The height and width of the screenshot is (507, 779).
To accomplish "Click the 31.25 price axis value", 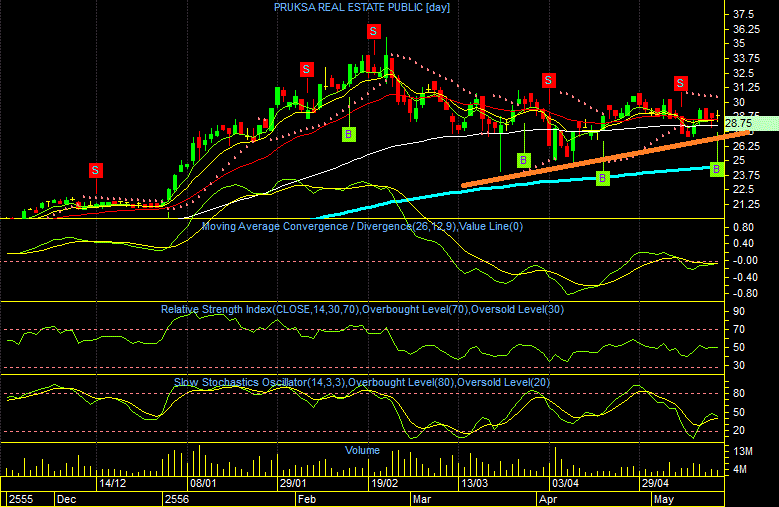I will tap(746, 87).
